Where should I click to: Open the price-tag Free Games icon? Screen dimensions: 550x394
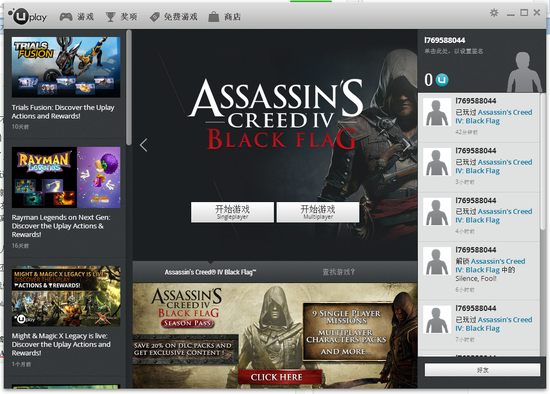click(155, 16)
